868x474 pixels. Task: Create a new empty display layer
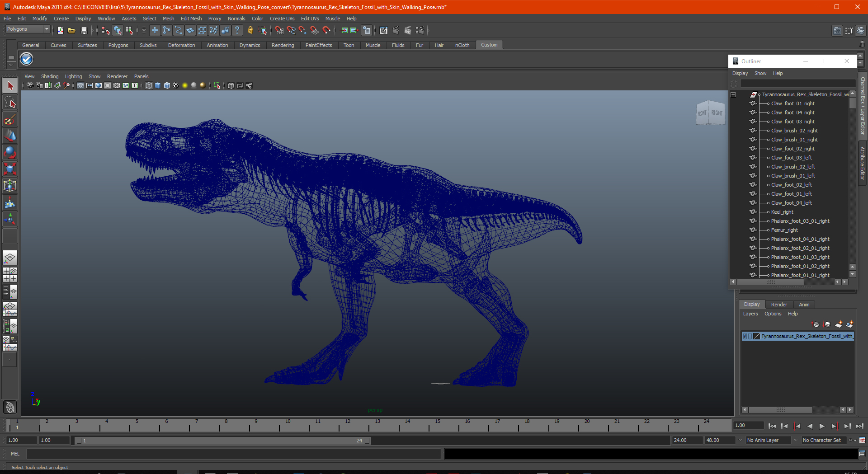[x=838, y=324]
